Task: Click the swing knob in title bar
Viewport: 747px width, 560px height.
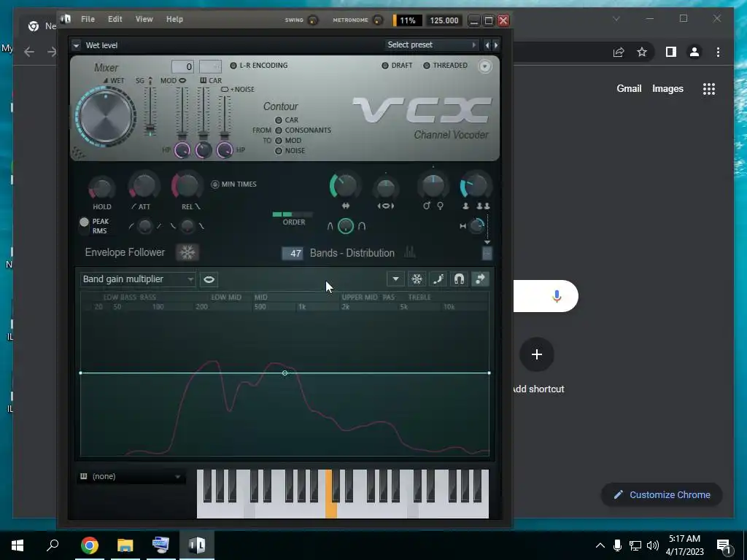Action: point(313,20)
